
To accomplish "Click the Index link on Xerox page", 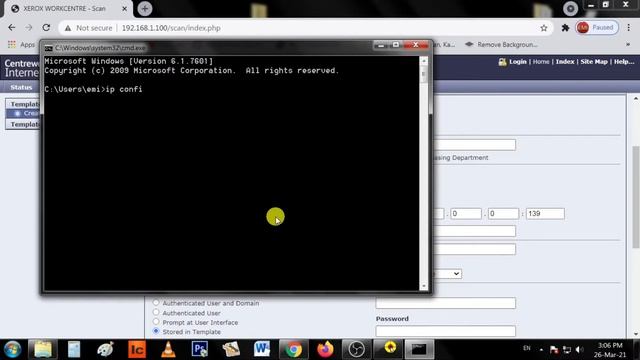I will tap(565, 62).
